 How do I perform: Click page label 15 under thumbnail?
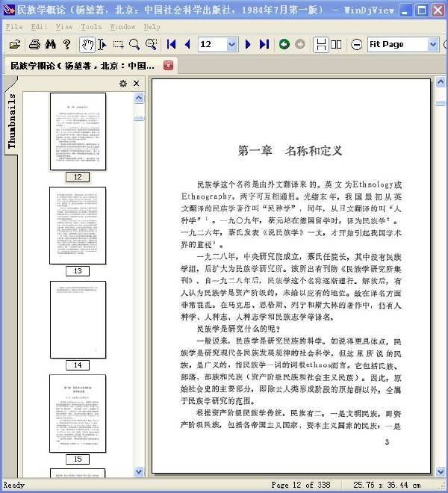(x=78, y=459)
